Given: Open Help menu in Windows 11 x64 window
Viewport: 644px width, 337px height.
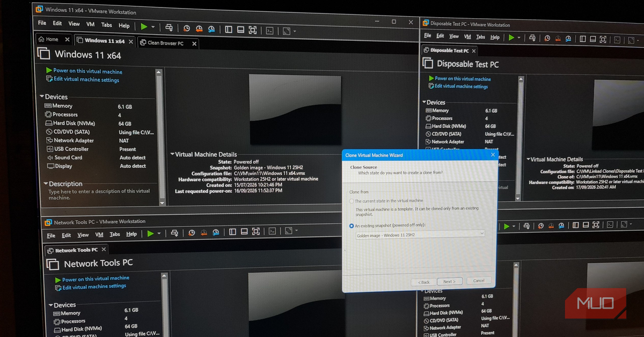Looking at the screenshot, I should [x=124, y=25].
